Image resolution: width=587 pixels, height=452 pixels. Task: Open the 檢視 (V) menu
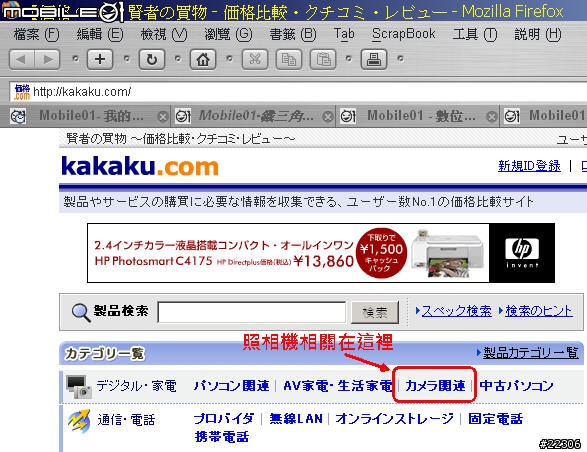(x=164, y=34)
